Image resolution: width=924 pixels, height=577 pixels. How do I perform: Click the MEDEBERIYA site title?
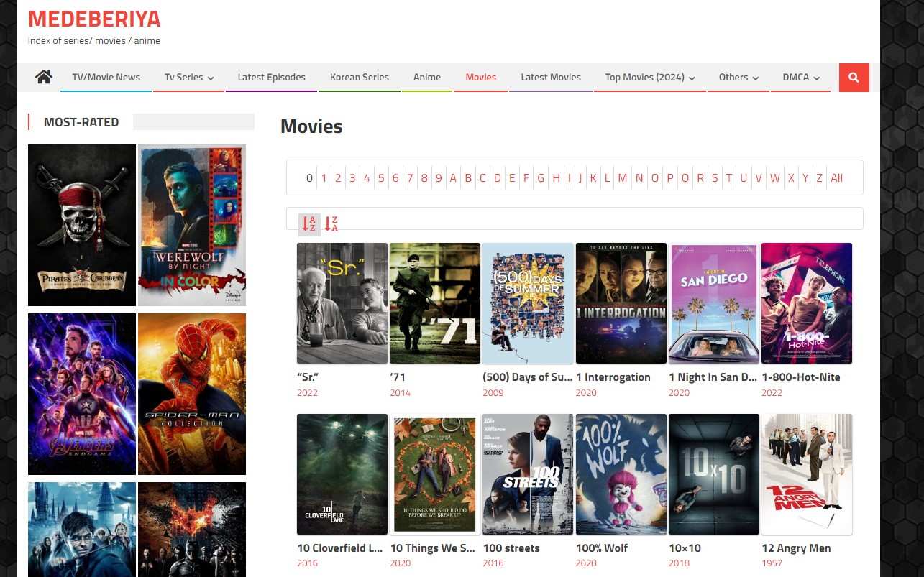click(x=94, y=19)
